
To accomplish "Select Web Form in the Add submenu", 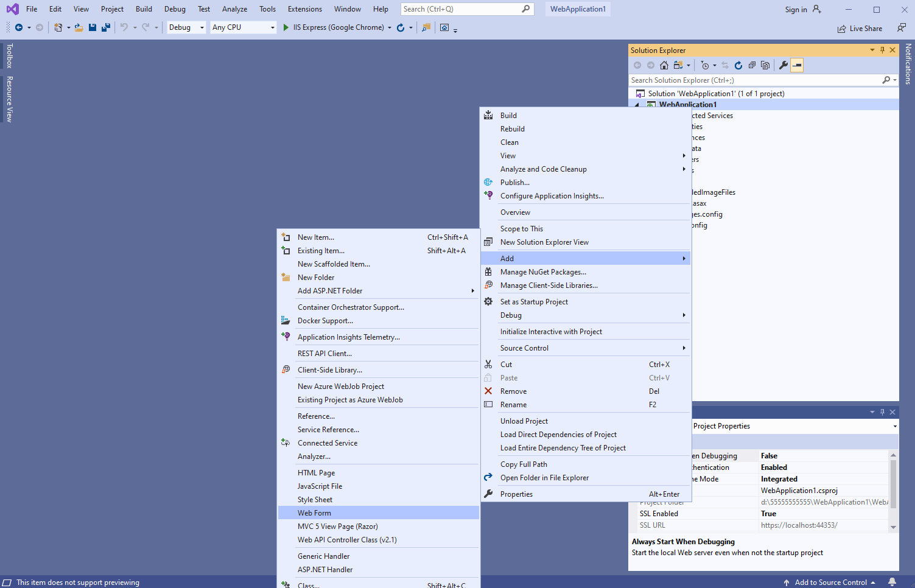I will pos(315,513).
